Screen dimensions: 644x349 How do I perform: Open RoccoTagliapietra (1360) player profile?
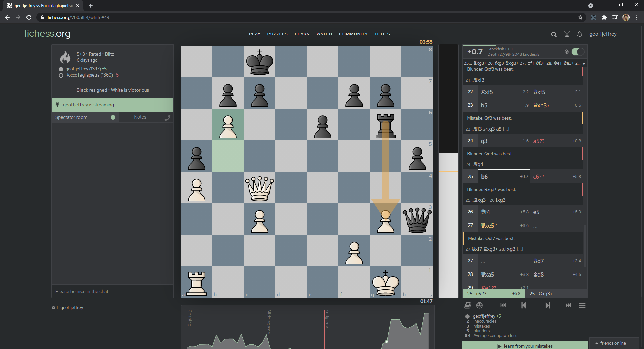[x=89, y=75]
